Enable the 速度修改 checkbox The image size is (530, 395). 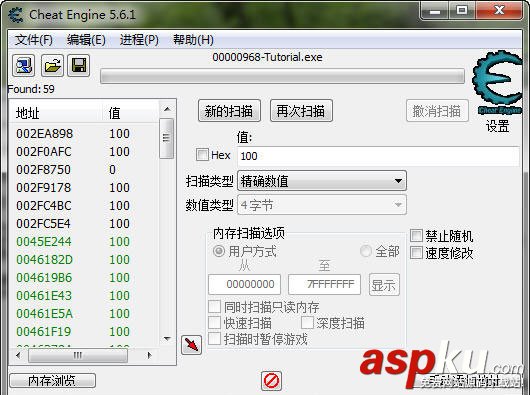click(416, 252)
